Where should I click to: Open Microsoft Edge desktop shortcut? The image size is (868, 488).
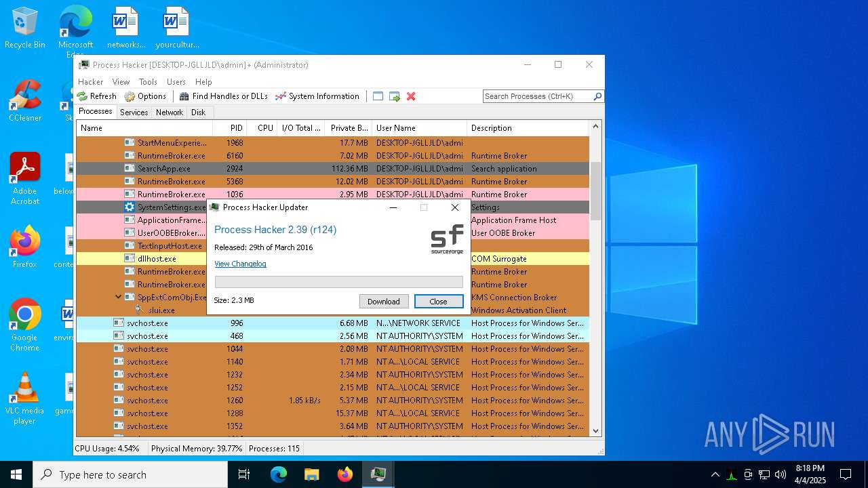tap(75, 30)
